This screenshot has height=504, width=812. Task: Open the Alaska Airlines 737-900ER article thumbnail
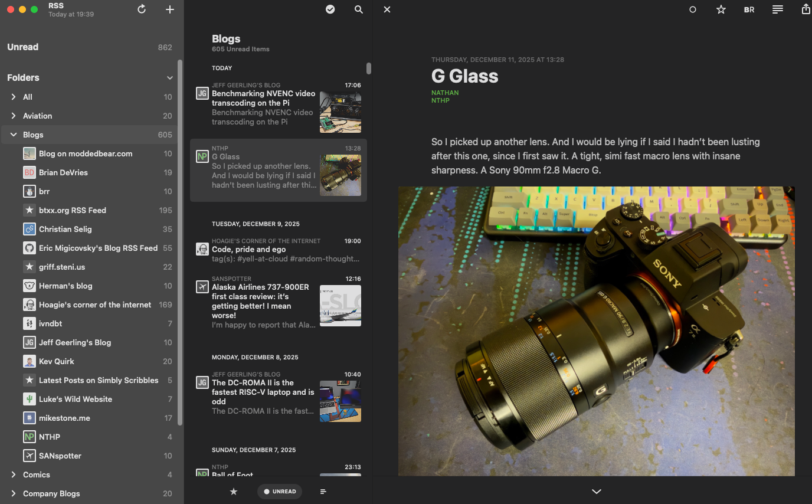(340, 306)
